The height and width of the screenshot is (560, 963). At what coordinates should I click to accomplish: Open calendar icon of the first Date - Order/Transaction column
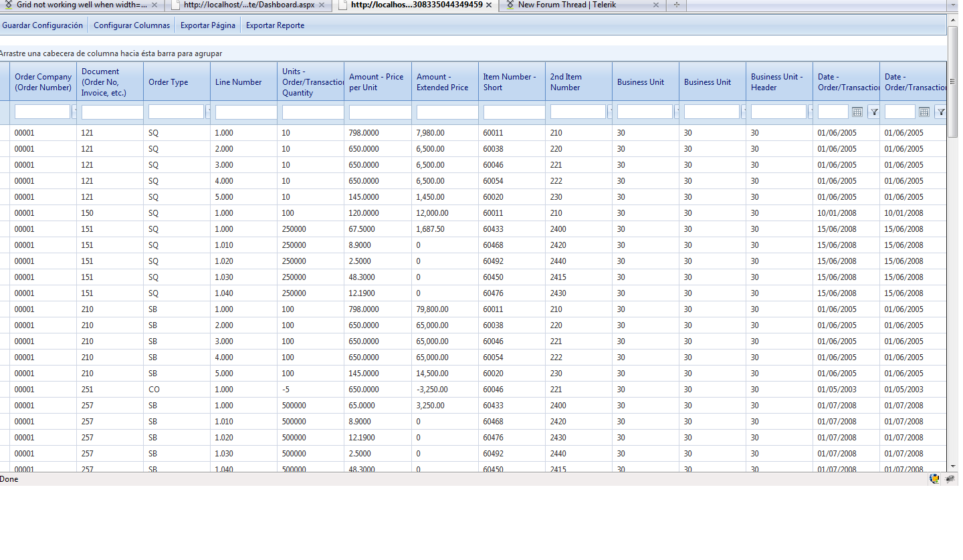click(x=857, y=112)
